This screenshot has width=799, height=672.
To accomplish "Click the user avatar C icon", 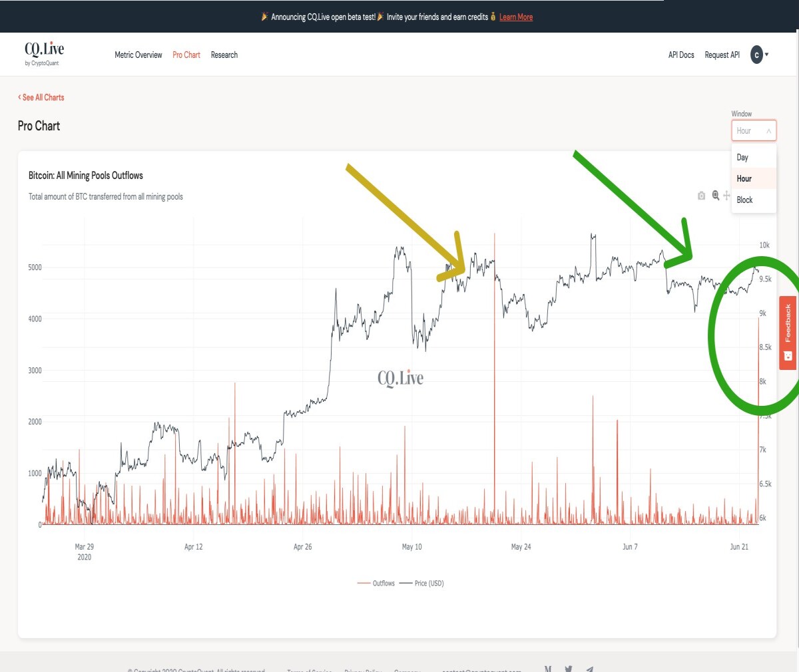I will (x=756, y=55).
